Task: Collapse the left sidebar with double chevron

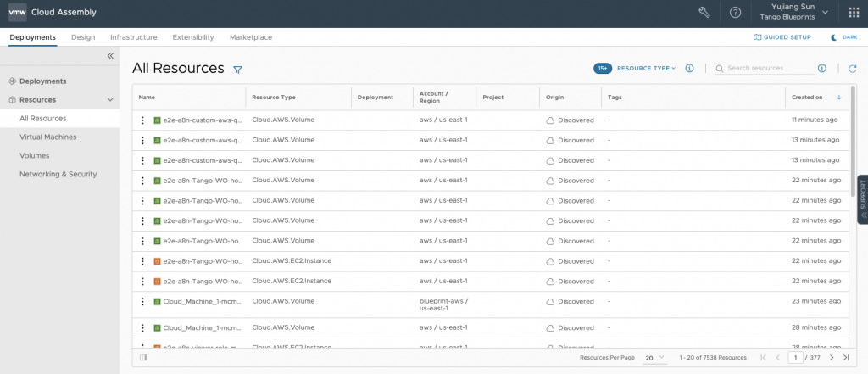Action: click(x=110, y=56)
